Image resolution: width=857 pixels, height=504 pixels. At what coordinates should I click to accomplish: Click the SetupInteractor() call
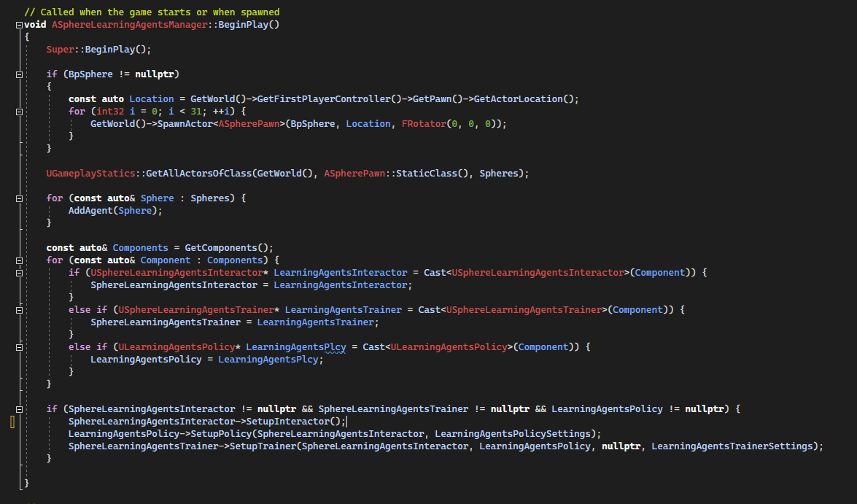293,422
